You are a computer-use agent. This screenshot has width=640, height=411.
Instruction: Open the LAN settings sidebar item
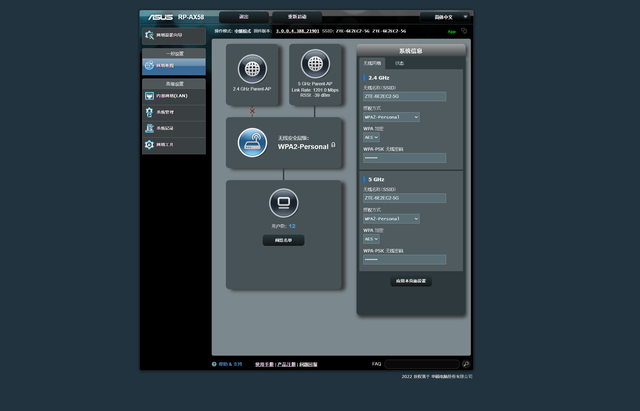174,96
